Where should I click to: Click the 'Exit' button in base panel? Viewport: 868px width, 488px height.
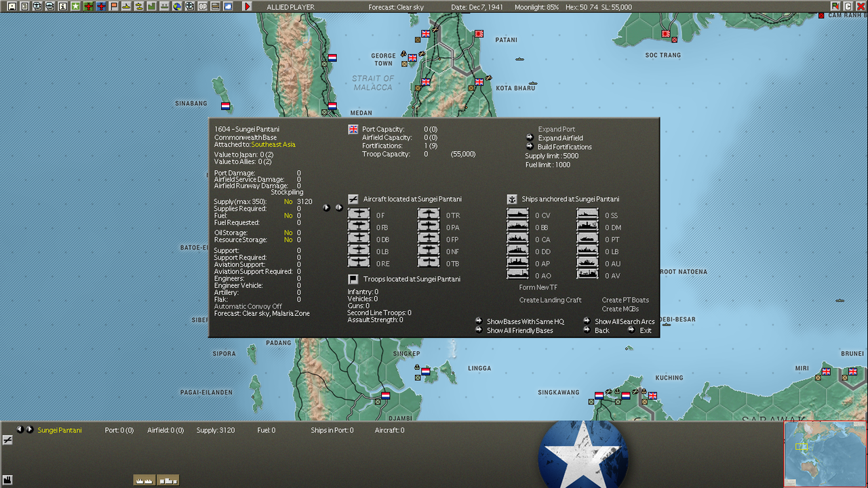[x=646, y=331]
